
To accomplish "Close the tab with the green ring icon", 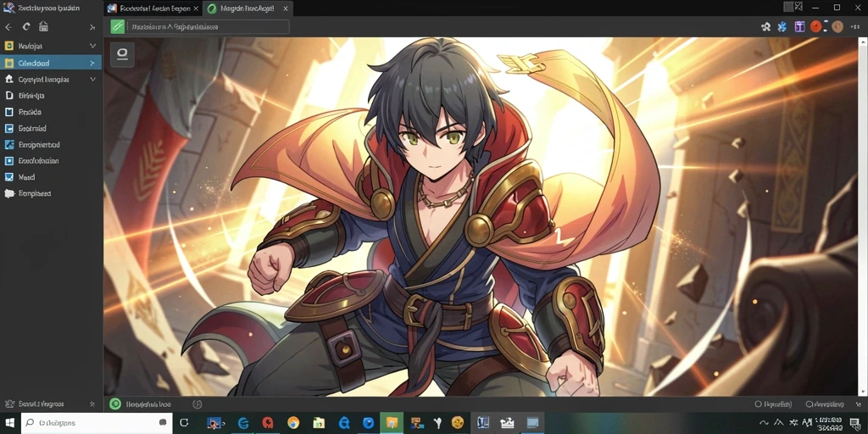I will coord(285,8).
